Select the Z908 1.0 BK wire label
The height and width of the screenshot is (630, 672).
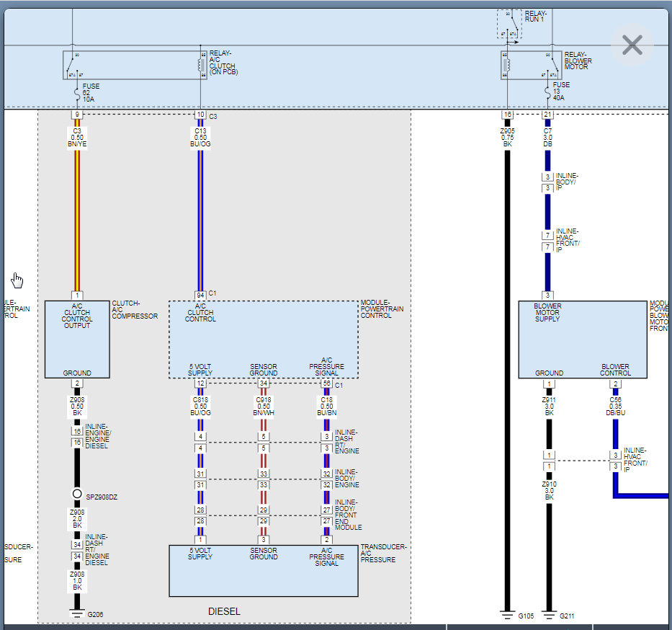[x=77, y=581]
